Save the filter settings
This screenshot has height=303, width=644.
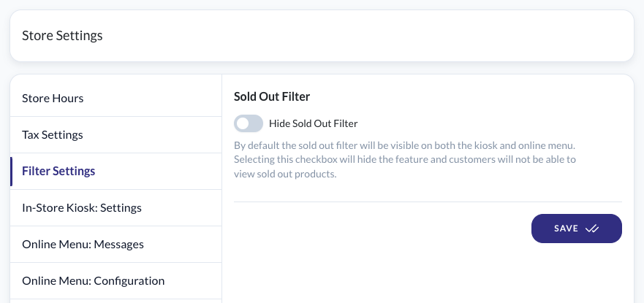click(577, 229)
